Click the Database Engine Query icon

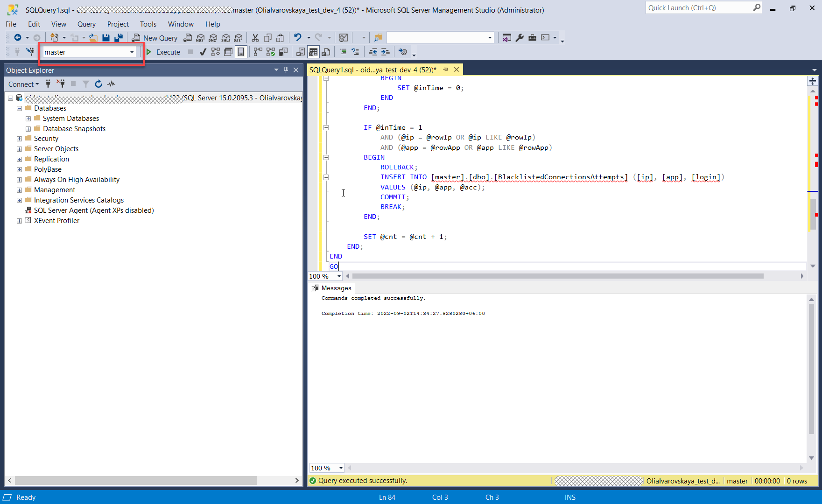tap(188, 38)
